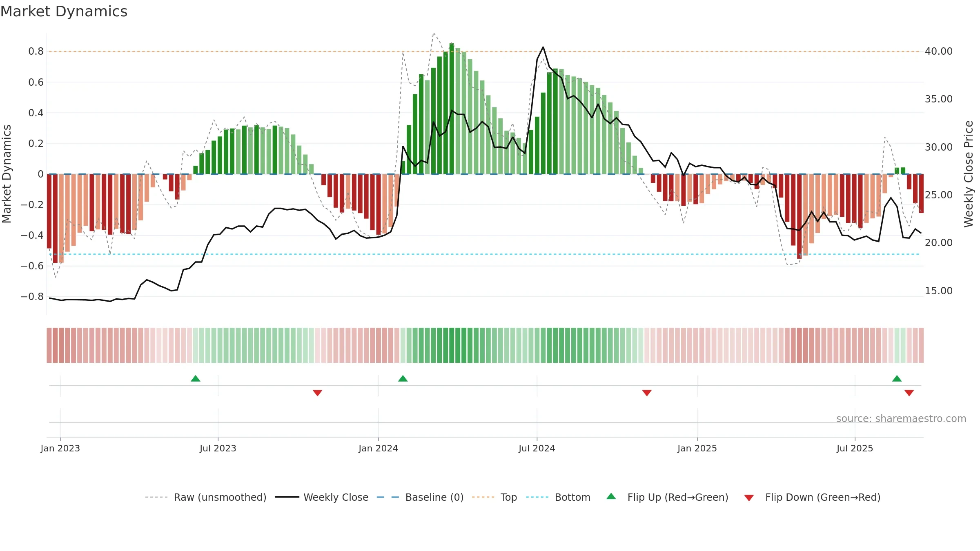
Task: Toggle the Weekly Close legend entry
Action: click(x=322, y=497)
